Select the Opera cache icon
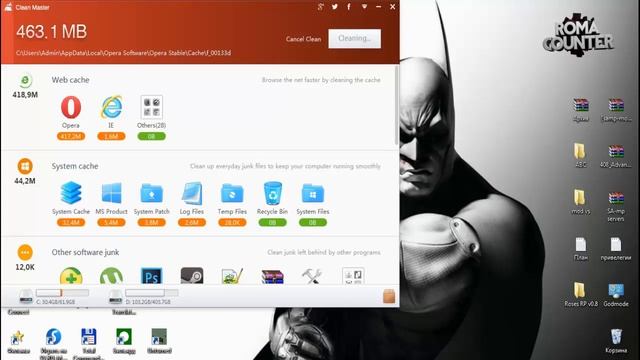 71,107
